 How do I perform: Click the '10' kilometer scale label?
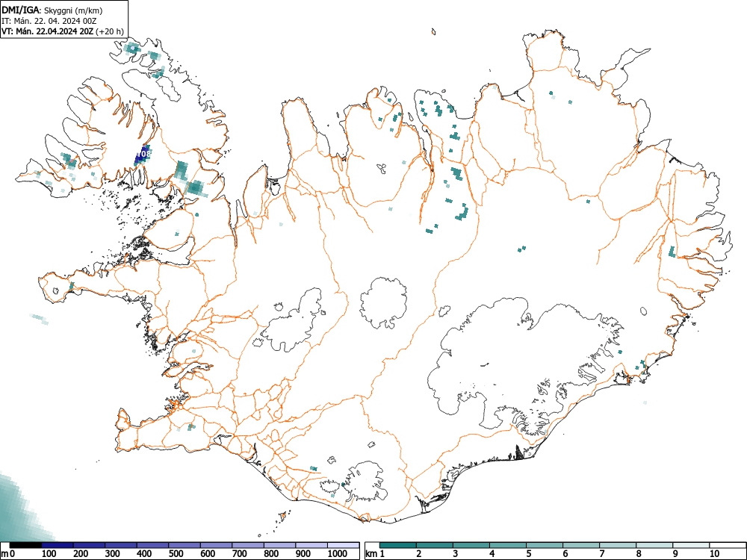pyautogui.click(x=714, y=553)
